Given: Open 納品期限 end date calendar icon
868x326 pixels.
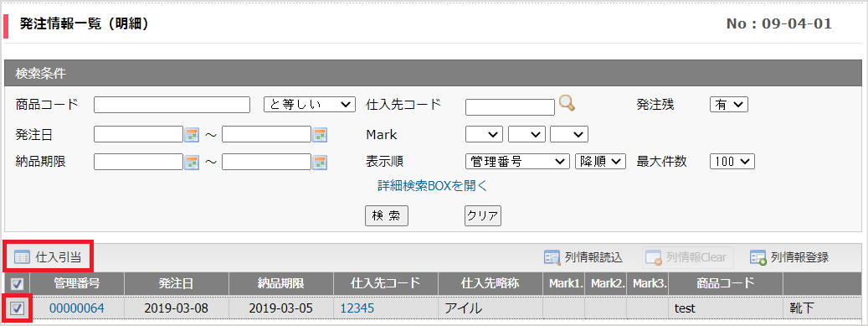Looking at the screenshot, I should tap(320, 162).
